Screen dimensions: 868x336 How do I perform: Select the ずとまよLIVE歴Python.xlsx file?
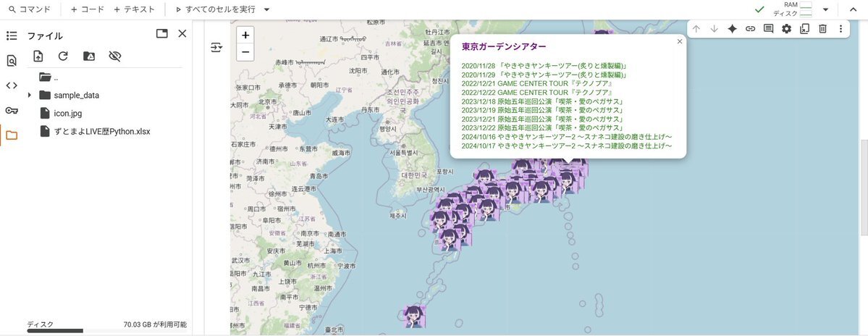point(96,132)
